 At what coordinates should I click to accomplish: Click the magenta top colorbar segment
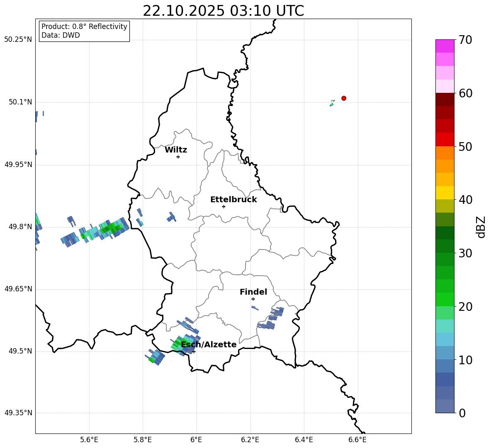[x=445, y=46]
